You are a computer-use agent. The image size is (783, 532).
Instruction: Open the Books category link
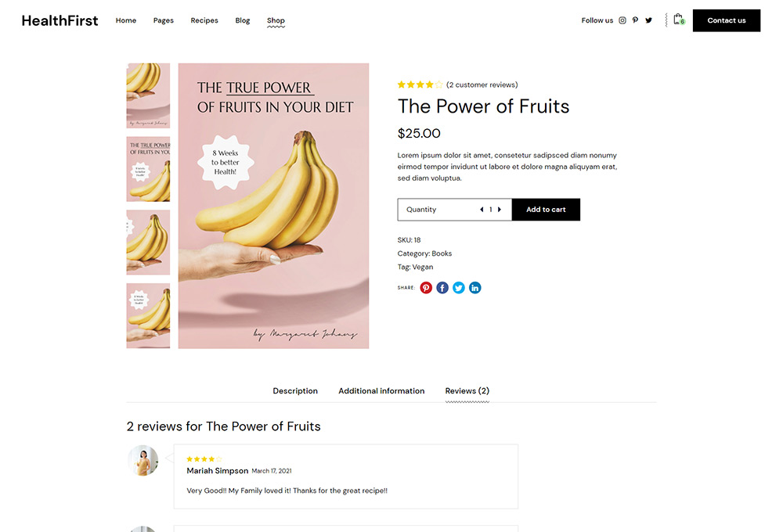(442, 253)
